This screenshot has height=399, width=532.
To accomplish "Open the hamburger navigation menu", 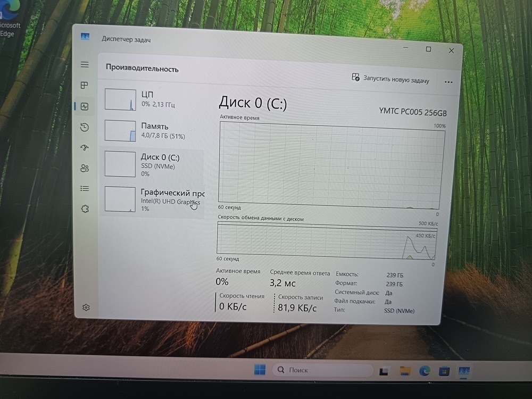I will point(85,64).
